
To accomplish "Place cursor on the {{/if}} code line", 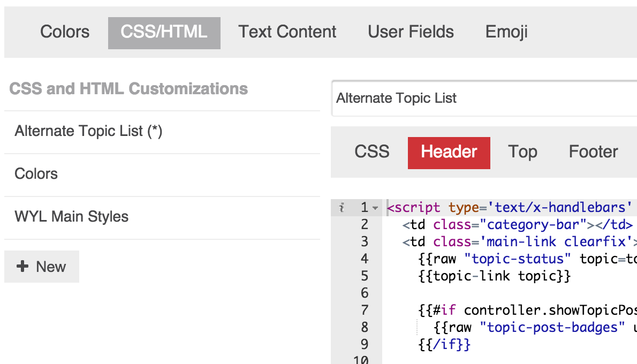I will coord(444,345).
